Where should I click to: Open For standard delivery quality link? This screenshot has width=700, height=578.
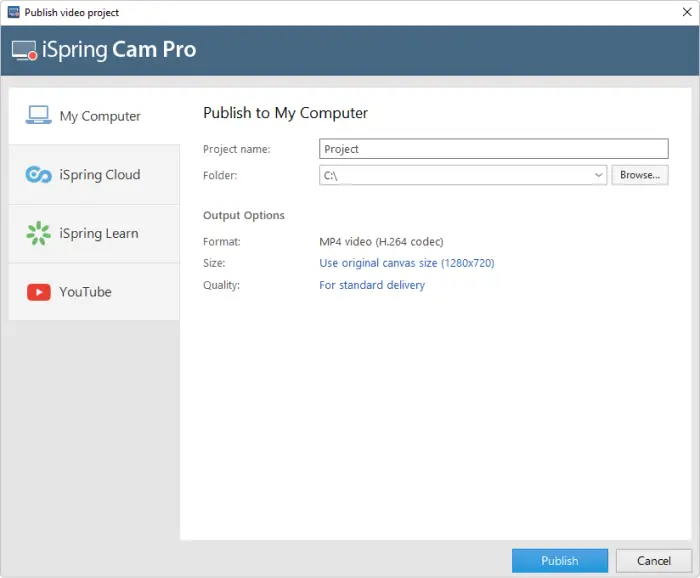coord(372,285)
